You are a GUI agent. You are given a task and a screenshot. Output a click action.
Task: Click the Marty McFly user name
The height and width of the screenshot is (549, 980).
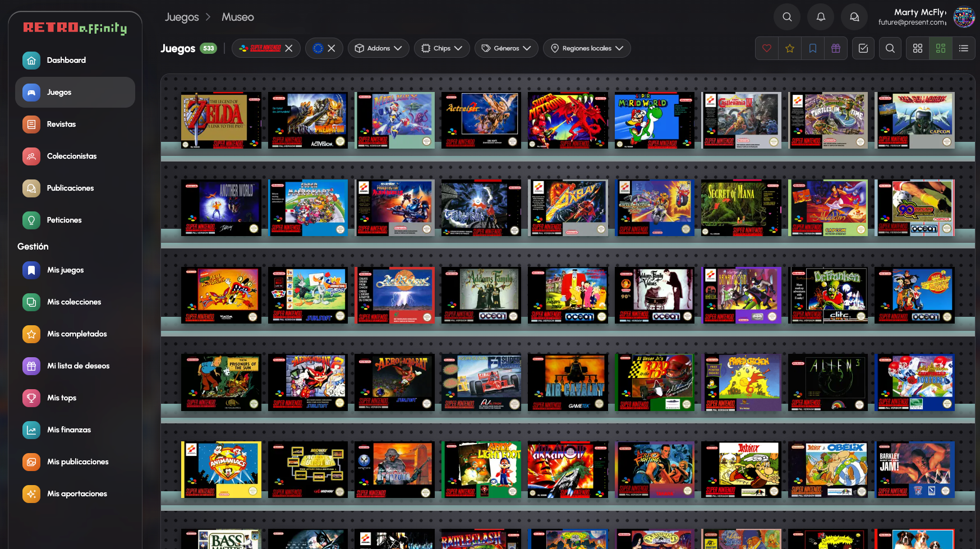pyautogui.click(x=919, y=12)
